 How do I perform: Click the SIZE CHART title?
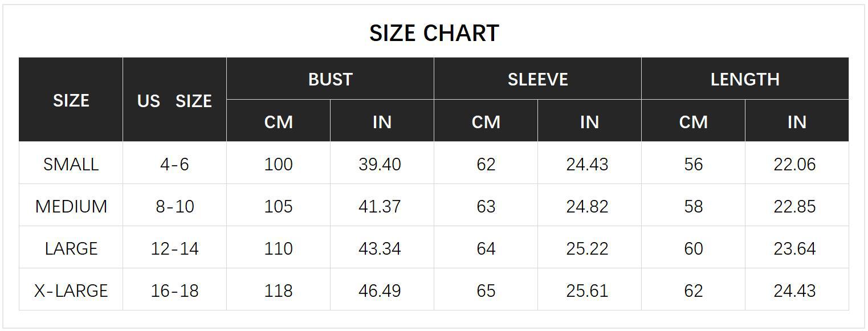tap(434, 33)
